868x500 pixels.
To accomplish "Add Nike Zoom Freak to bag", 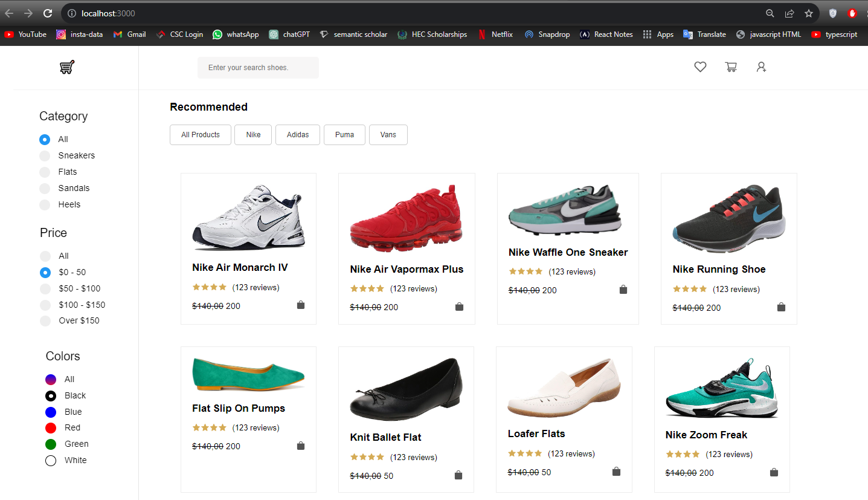I will pos(774,472).
